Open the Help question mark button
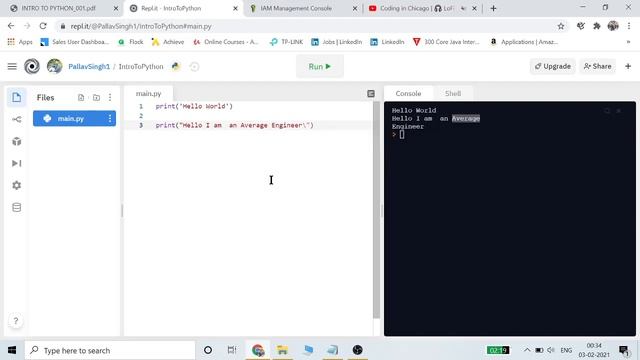The image size is (640, 360). point(16,321)
